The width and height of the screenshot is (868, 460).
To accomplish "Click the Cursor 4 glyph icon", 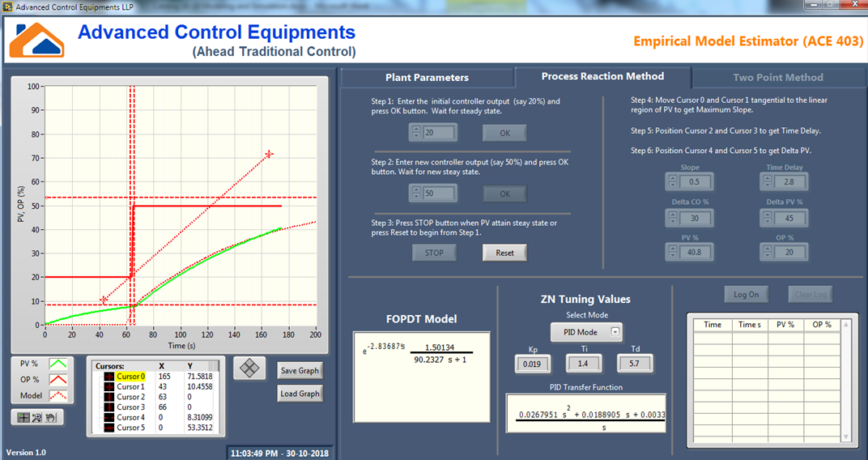I will 109,417.
